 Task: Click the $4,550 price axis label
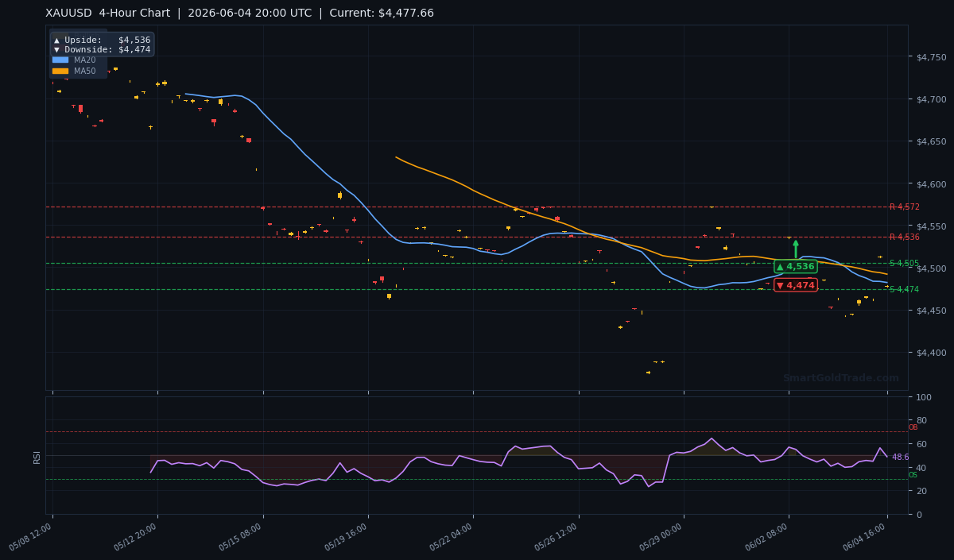(932, 226)
